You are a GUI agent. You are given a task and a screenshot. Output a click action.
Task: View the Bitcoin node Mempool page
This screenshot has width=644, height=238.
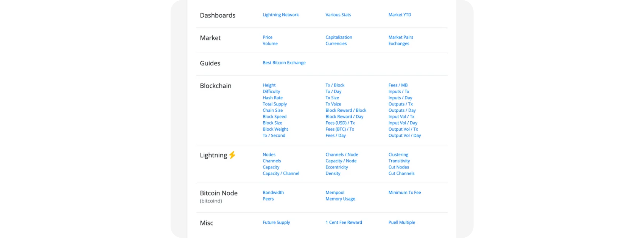334,193
